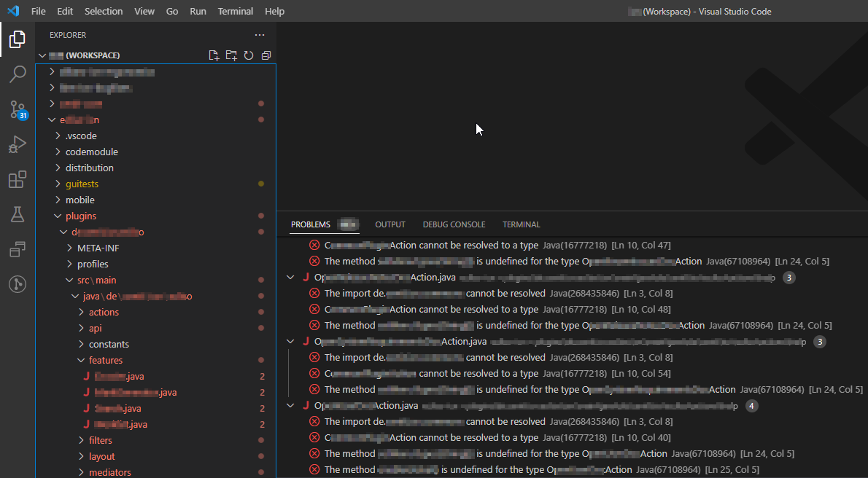Expand the profiles folder
The width and height of the screenshot is (868, 478).
click(155, 264)
